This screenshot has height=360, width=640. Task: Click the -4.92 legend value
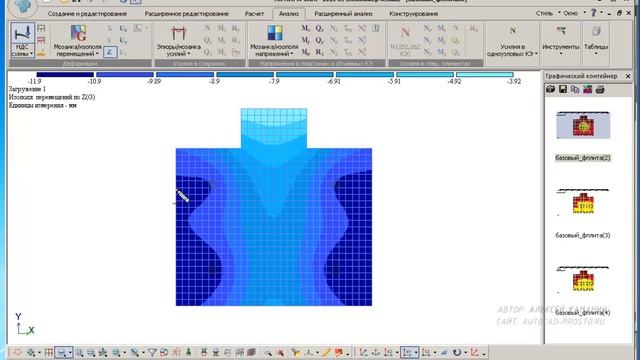454,82
